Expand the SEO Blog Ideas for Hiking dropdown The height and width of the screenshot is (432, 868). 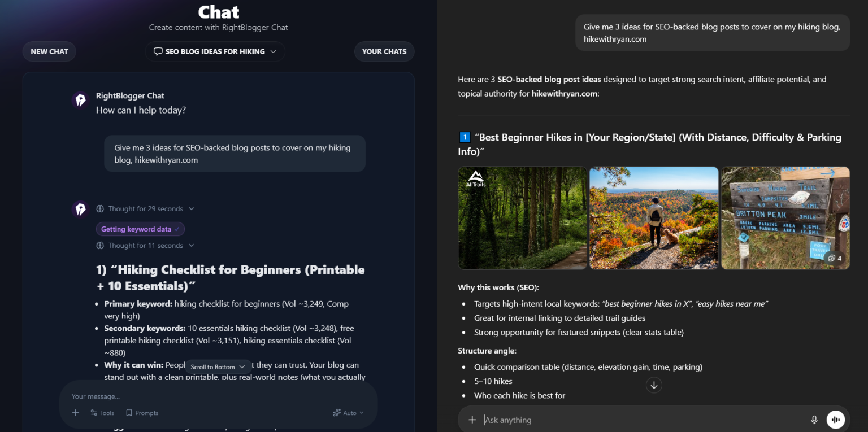coord(215,51)
